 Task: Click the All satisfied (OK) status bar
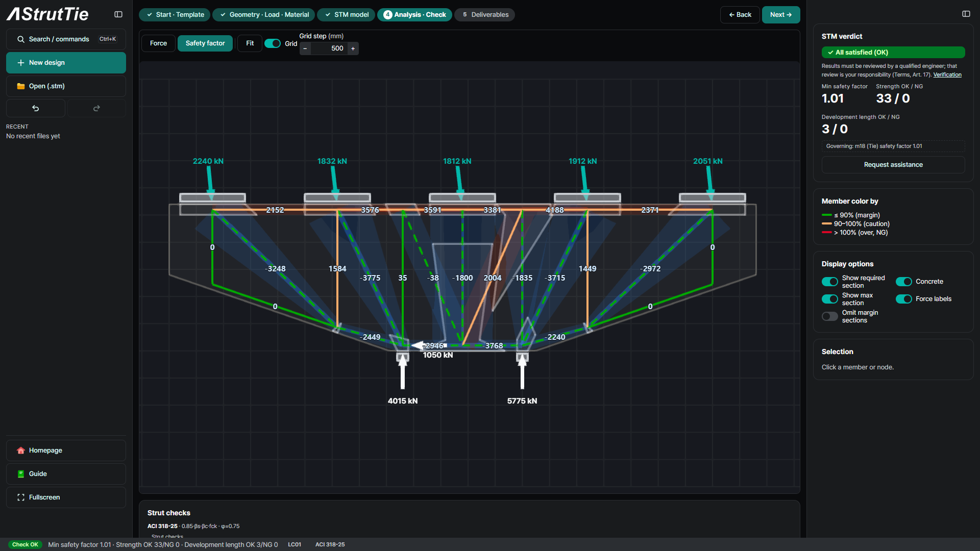pyautogui.click(x=893, y=53)
